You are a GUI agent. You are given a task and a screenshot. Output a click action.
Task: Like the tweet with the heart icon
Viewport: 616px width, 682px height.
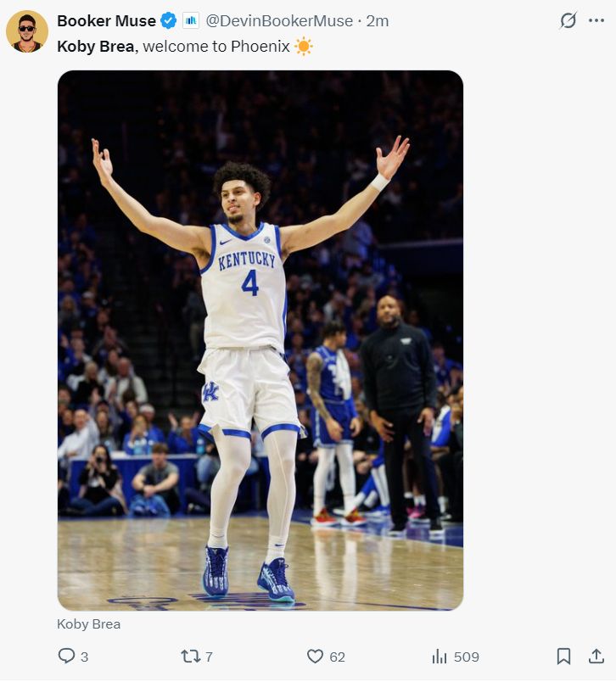(x=315, y=656)
